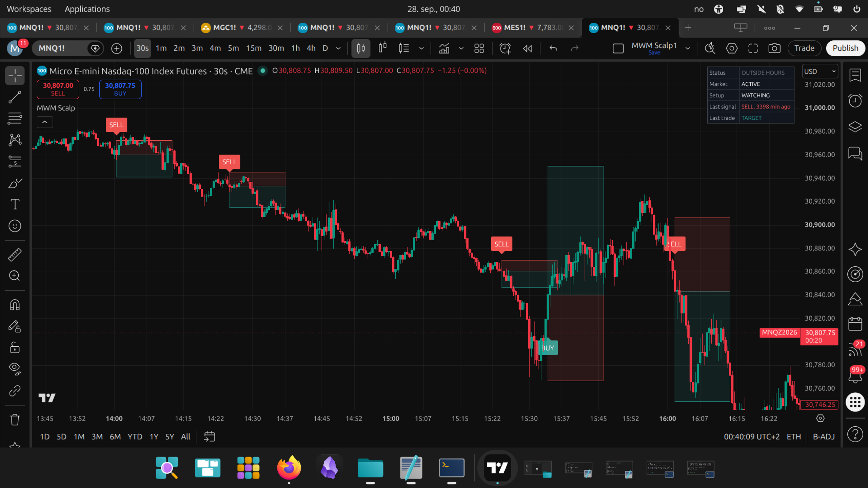The image size is (868, 488).
Task: Click the Trade button
Action: click(x=804, y=48)
